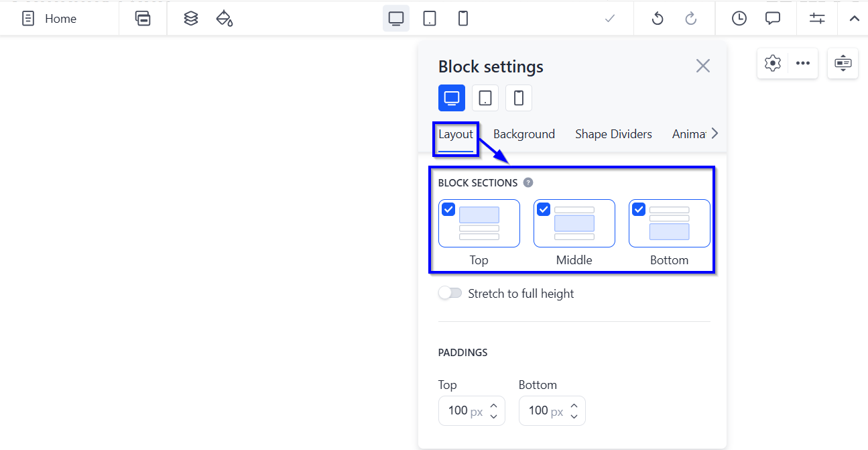This screenshot has height=450, width=868.
Task: Select mobile device in Block settings
Action: [519, 98]
